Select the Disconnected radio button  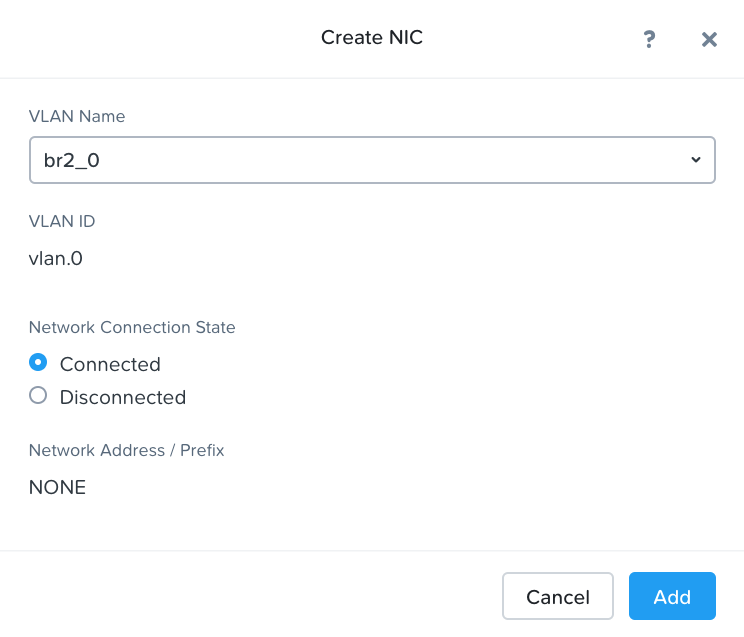click(x=38, y=395)
